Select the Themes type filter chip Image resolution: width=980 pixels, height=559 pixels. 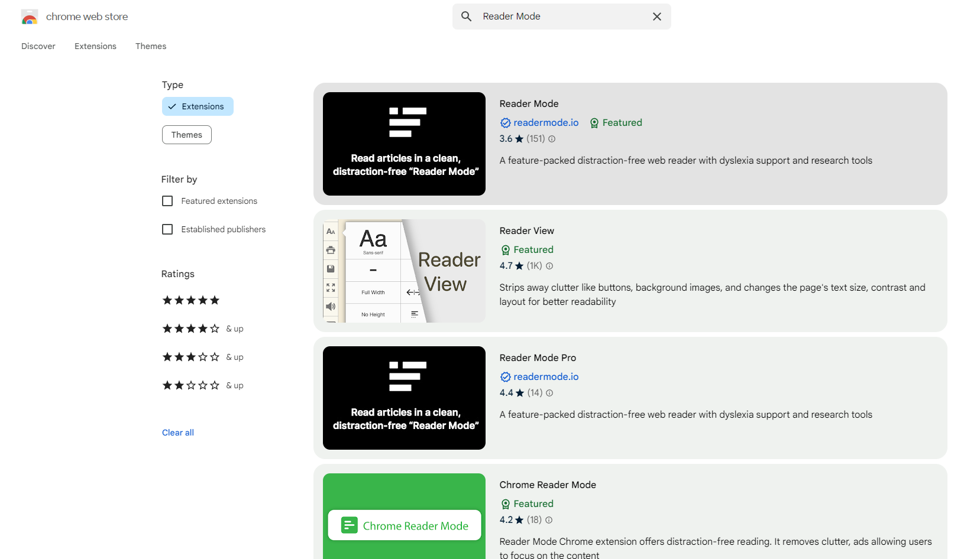pyautogui.click(x=187, y=135)
